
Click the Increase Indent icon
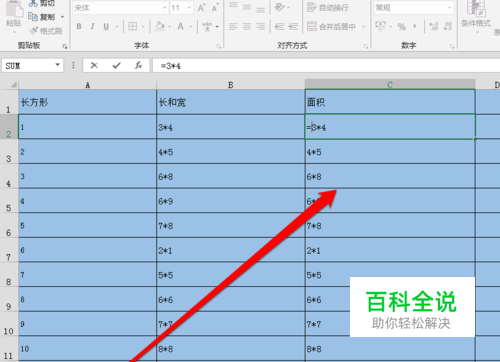pyautogui.click(x=293, y=26)
